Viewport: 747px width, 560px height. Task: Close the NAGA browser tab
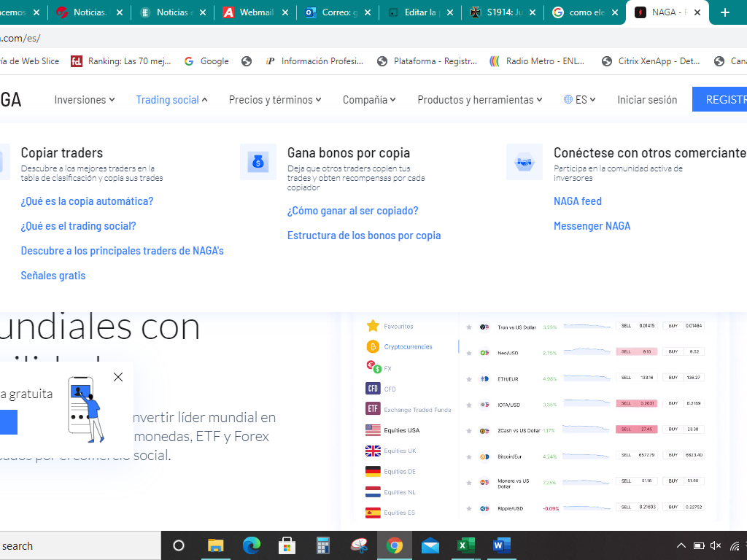(x=697, y=12)
